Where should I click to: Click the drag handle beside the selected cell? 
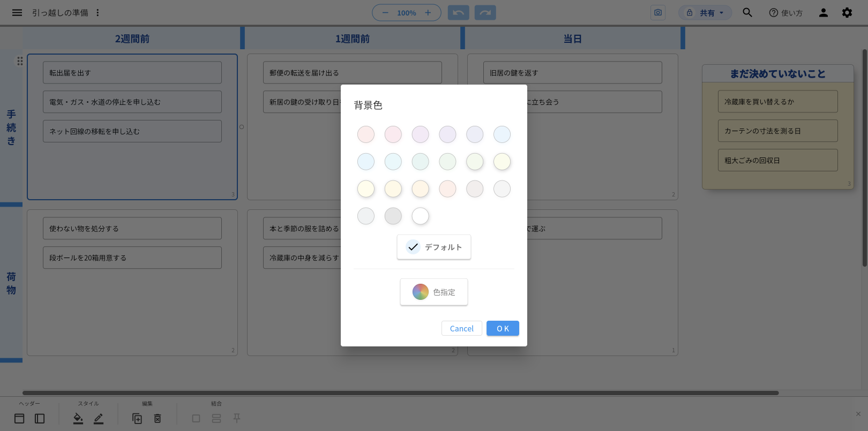pyautogui.click(x=20, y=61)
